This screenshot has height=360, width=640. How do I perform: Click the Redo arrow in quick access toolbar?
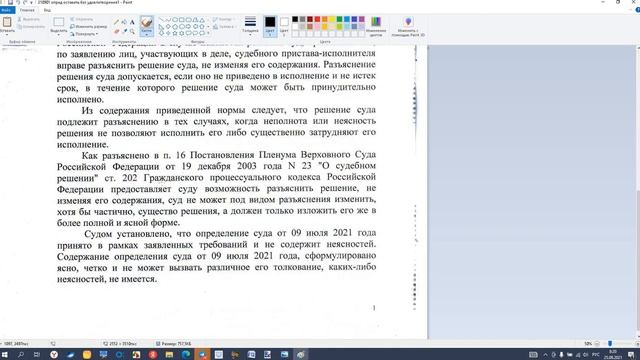tap(25, 2)
